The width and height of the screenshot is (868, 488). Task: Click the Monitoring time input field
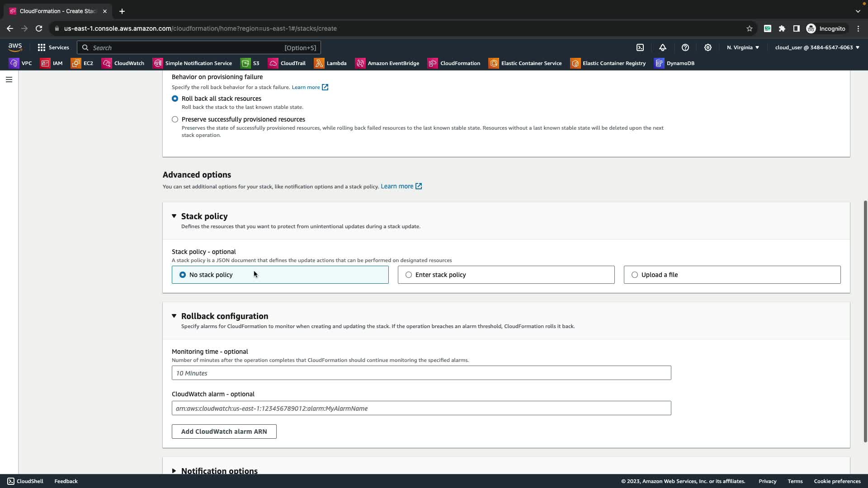tap(421, 373)
